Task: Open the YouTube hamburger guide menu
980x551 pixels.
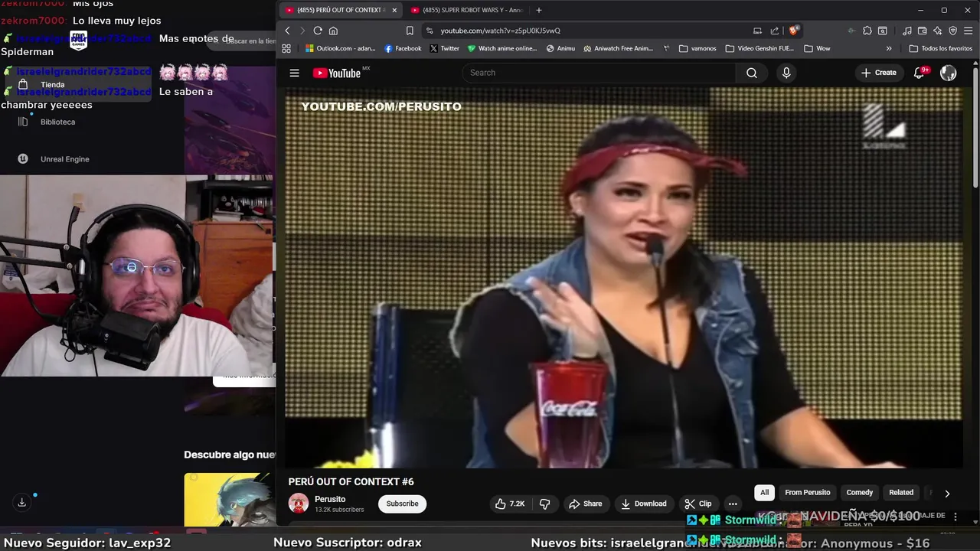Action: (294, 73)
